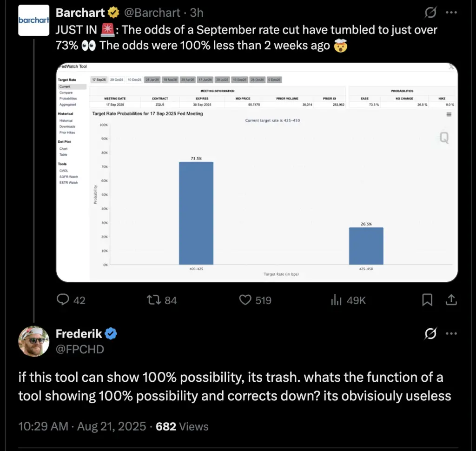The image size is (476, 451).
Task: Bookmark the Barchart rate cut post
Action: 427,300
